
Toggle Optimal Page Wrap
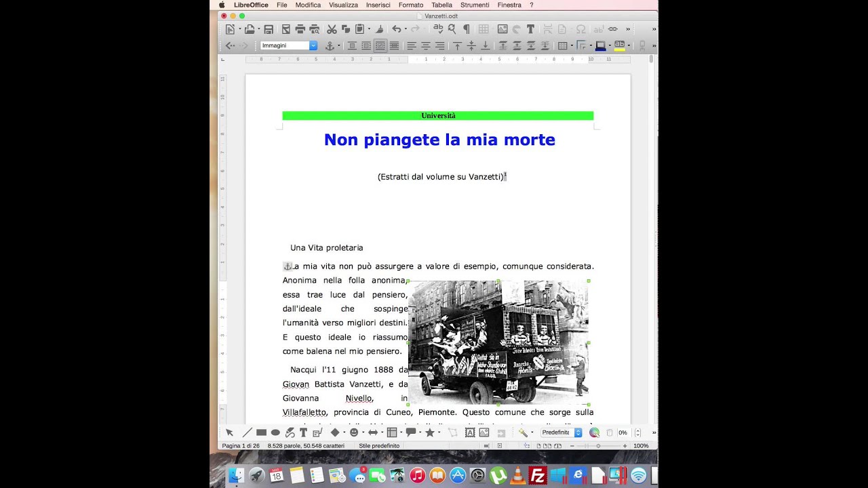380,45
